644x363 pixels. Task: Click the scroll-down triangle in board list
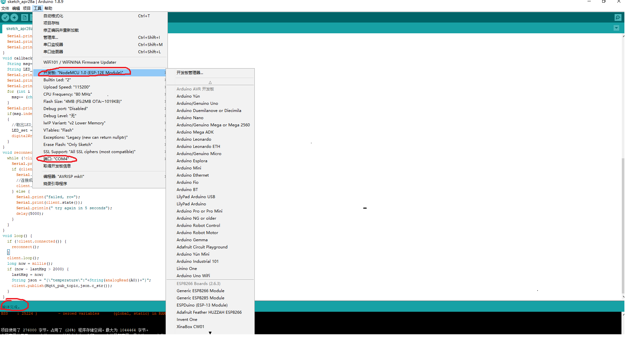pyautogui.click(x=210, y=333)
